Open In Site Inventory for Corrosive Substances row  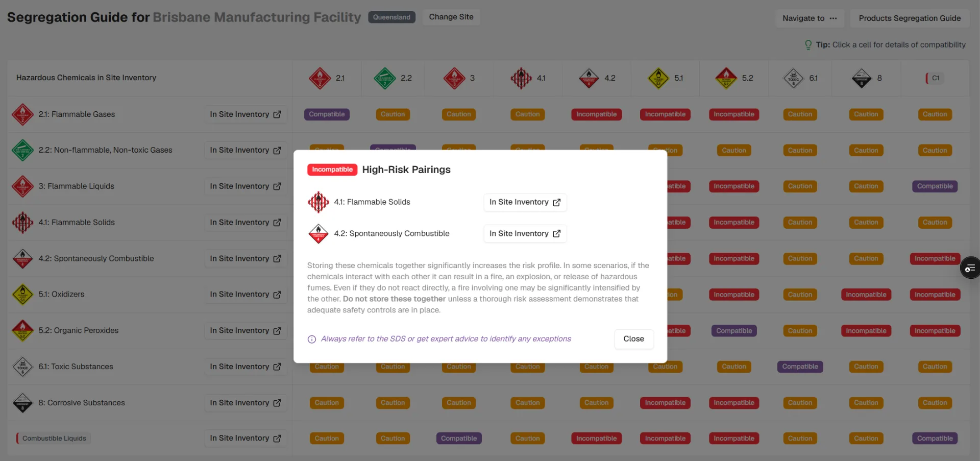pyautogui.click(x=246, y=403)
